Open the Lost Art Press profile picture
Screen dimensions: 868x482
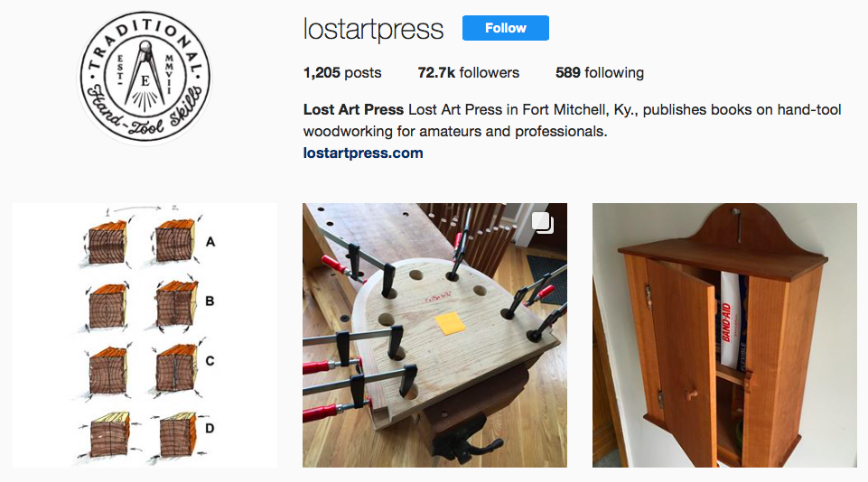(145, 78)
